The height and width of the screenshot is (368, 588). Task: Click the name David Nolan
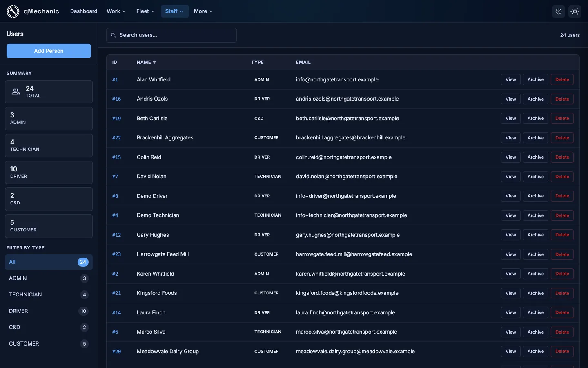tap(151, 177)
